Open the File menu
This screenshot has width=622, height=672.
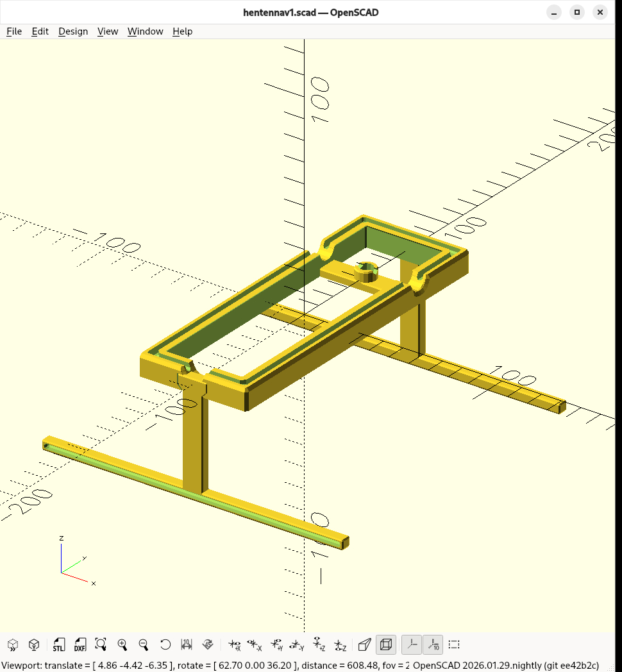pos(14,31)
